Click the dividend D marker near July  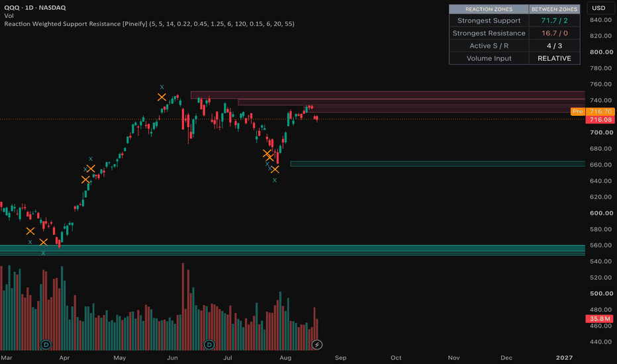[209, 345]
